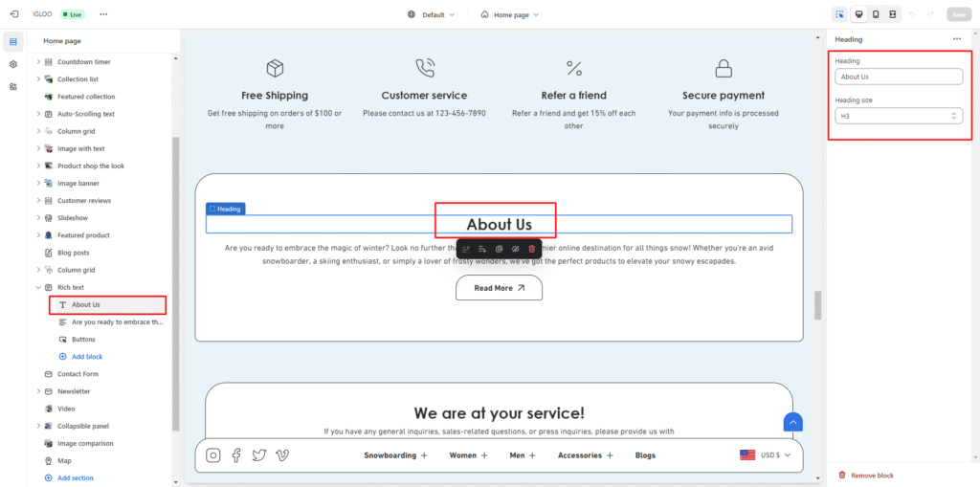The width and height of the screenshot is (980, 487).
Task: Click the Remove block button
Action: pyautogui.click(x=871, y=475)
